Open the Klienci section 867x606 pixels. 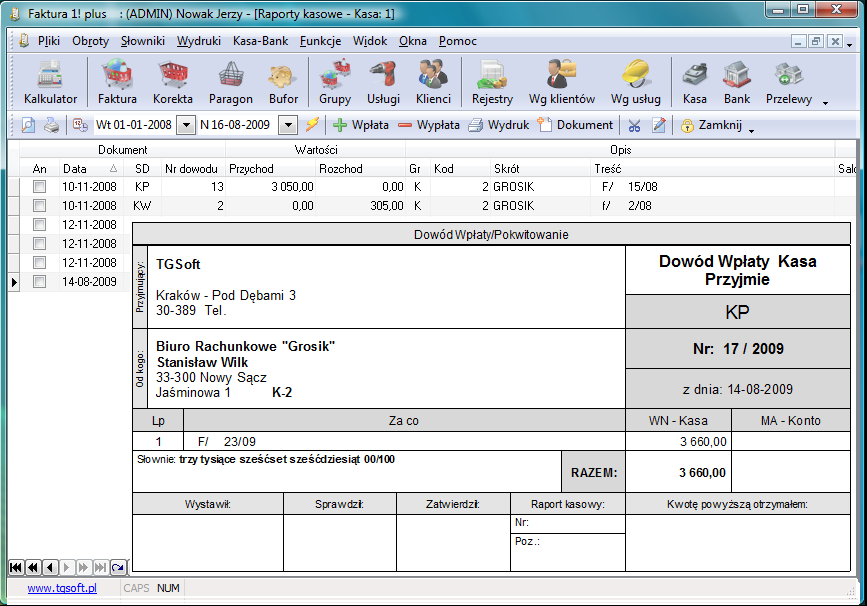pos(433,82)
